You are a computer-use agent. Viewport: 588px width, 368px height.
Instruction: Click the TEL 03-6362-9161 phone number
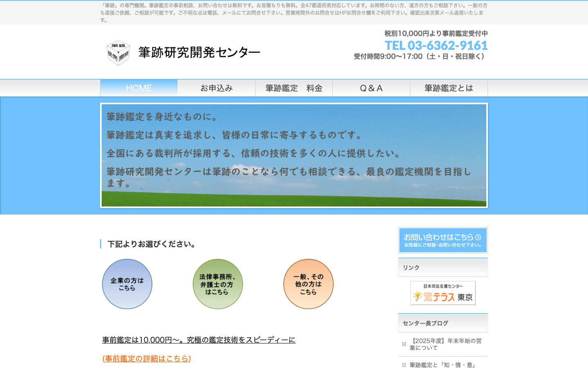click(436, 45)
